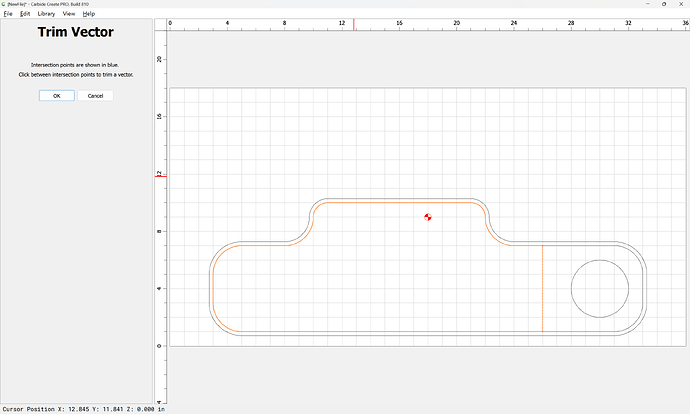Open the File menu

(x=8, y=14)
